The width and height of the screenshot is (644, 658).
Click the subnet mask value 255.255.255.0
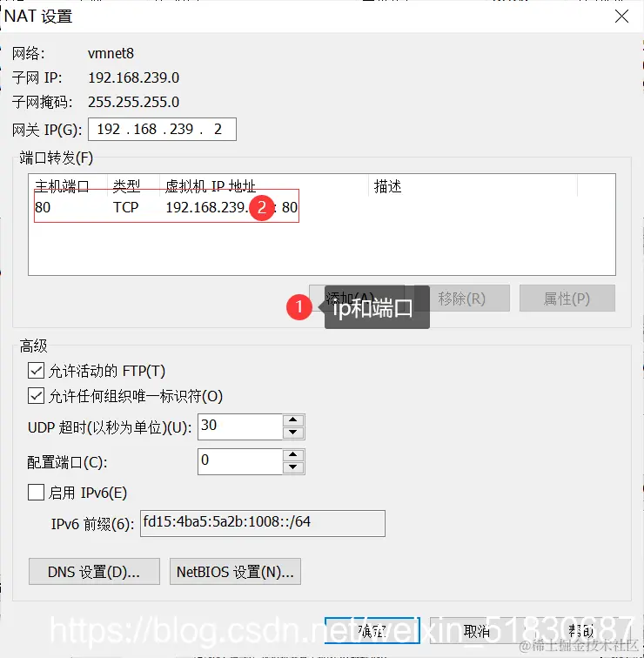pyautogui.click(x=133, y=102)
